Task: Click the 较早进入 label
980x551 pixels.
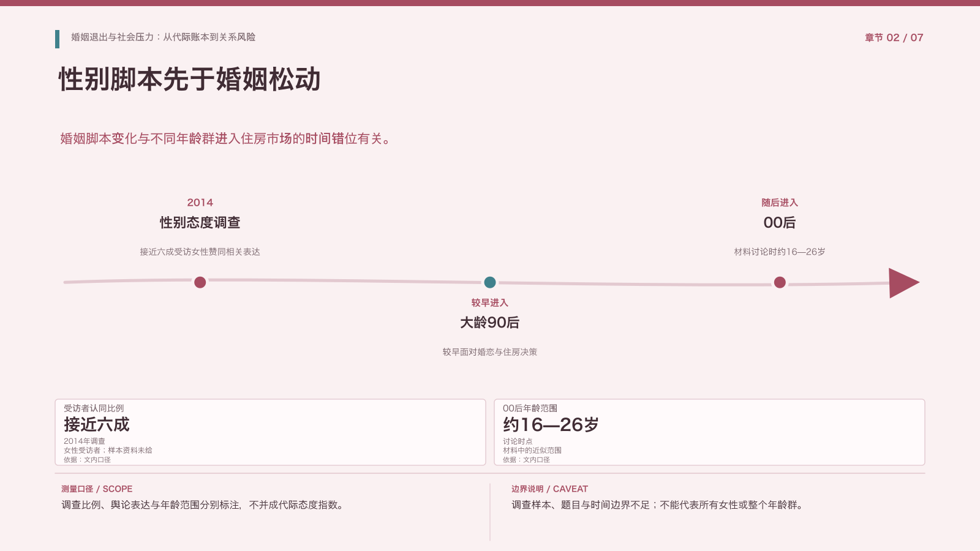Action: tap(490, 303)
